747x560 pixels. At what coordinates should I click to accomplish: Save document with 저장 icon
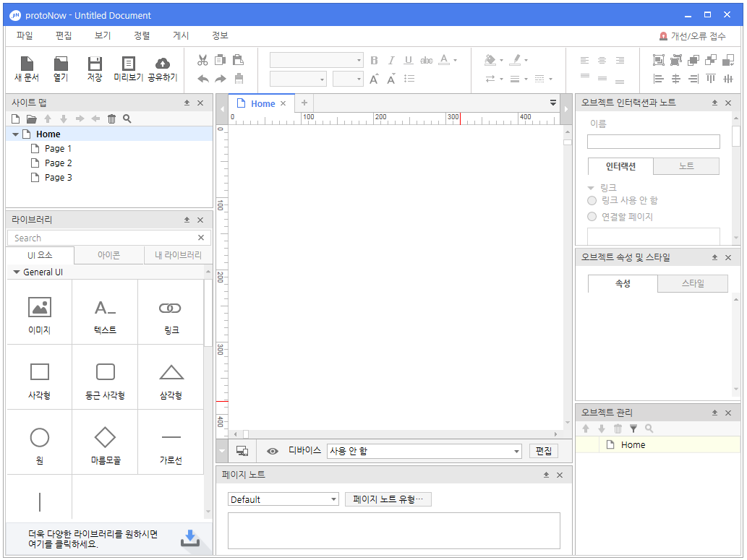[94, 69]
